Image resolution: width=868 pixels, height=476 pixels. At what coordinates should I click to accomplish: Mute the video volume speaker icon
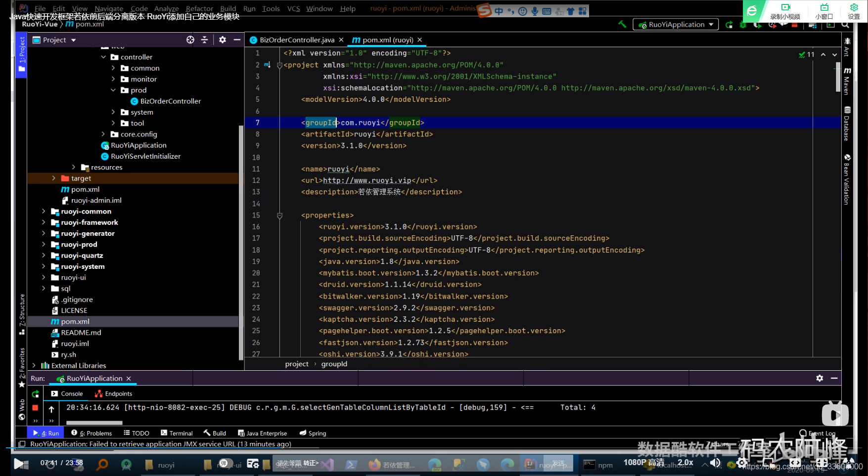[715, 463]
